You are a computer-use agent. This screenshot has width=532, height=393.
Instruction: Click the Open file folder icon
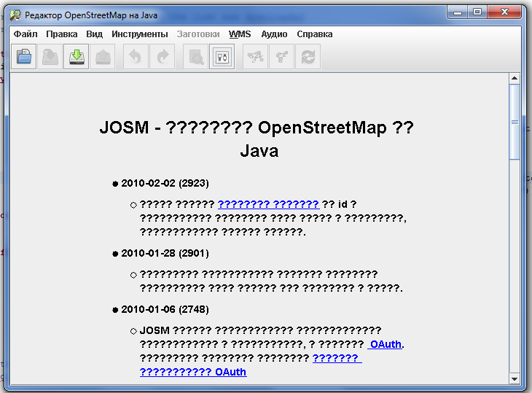pos(24,57)
